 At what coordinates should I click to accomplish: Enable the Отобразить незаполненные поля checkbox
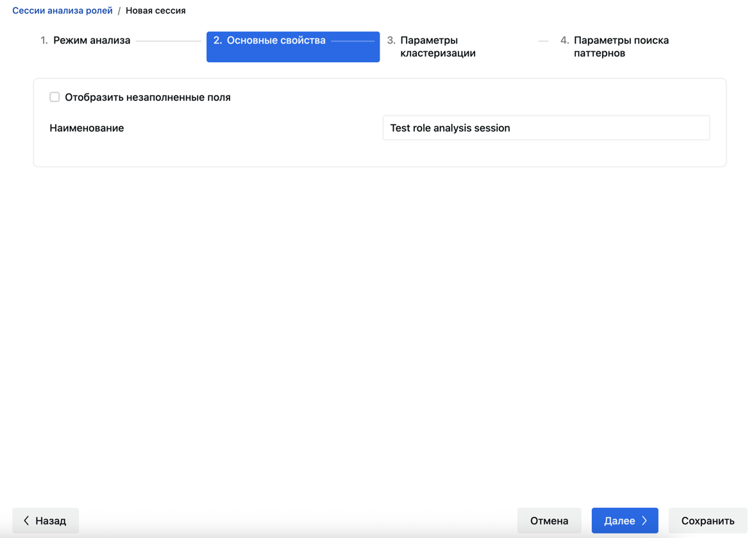(x=55, y=97)
